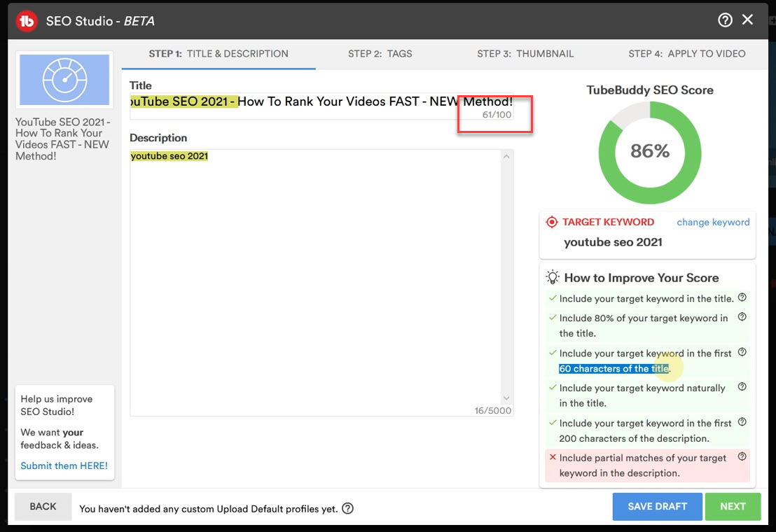Image resolution: width=776 pixels, height=532 pixels.
Task: Click the 'change keyword' link
Action: [x=713, y=222]
